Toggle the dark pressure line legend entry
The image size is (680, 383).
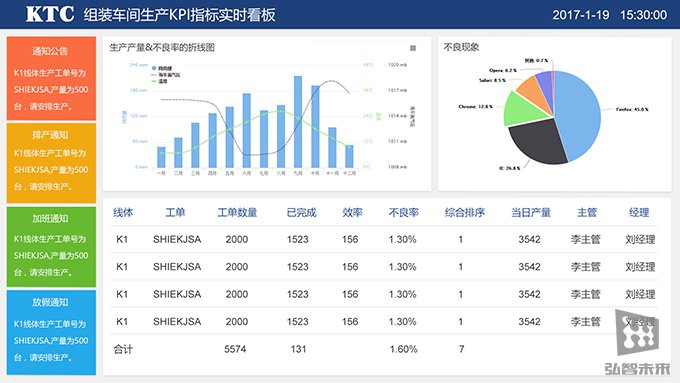165,75
